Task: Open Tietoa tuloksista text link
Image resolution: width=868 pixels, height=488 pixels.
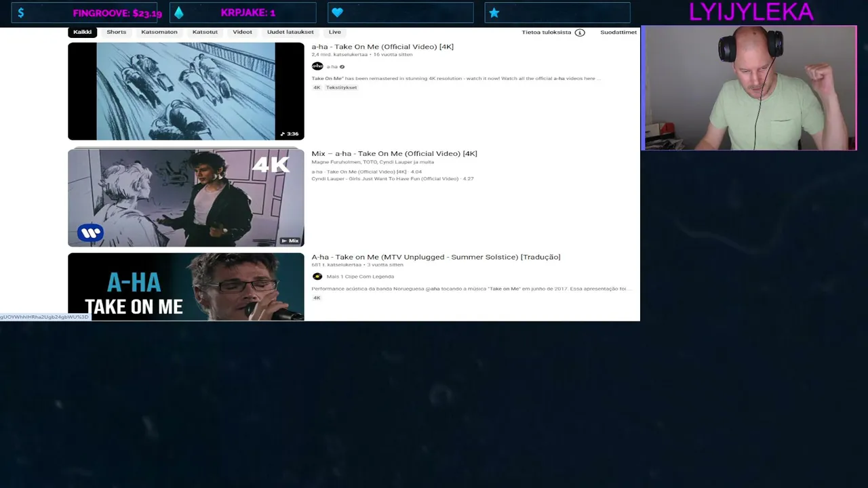Action: click(547, 32)
